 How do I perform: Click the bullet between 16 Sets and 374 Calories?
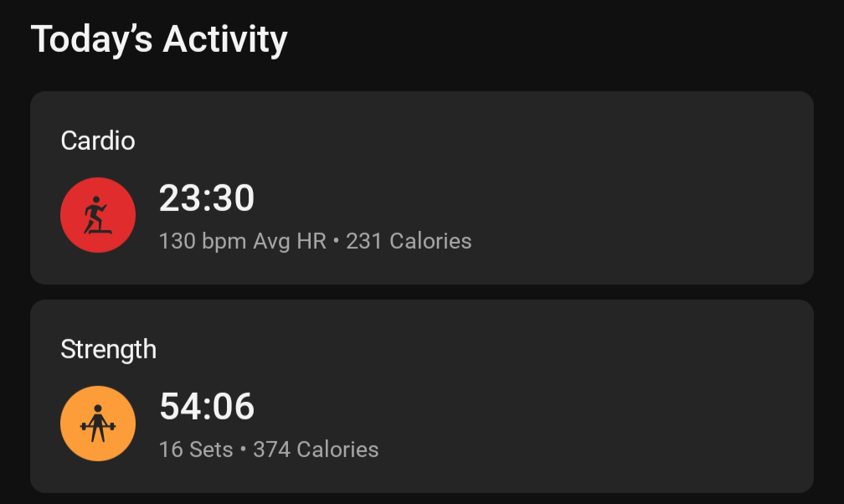tap(244, 449)
